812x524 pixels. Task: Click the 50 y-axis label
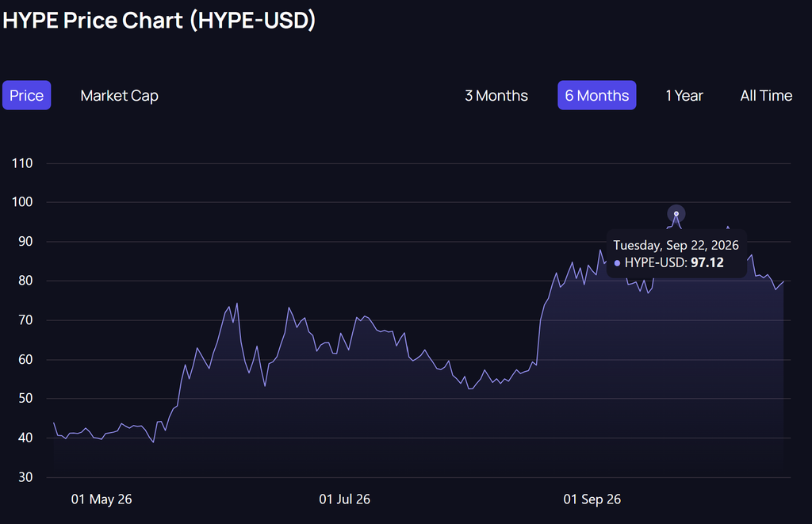(25, 398)
